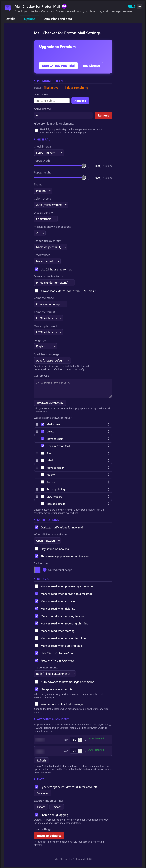
Task: Open the Badge color swatch picker
Action: coord(37,570)
